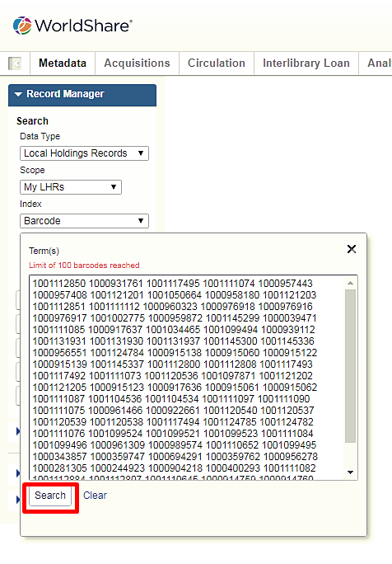Click the terms box scrollbar thumb

(x=350, y=366)
